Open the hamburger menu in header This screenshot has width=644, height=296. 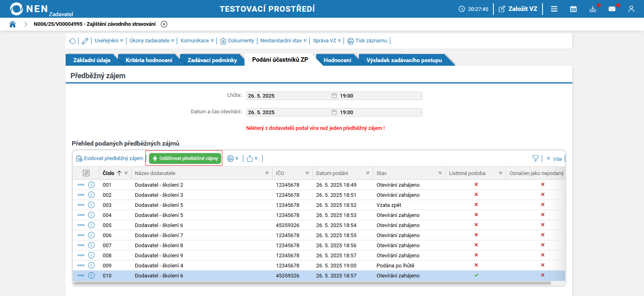click(554, 9)
